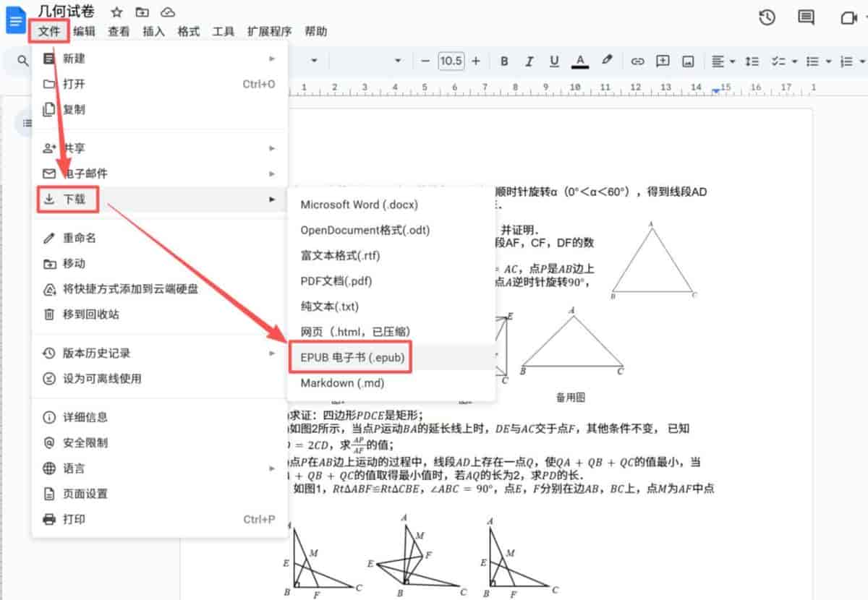Open the checklist dropdown arrow

pyautogui.click(x=794, y=61)
